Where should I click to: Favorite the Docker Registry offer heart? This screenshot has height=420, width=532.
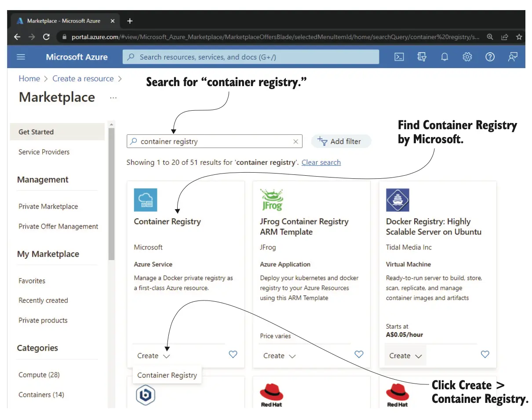[485, 355]
